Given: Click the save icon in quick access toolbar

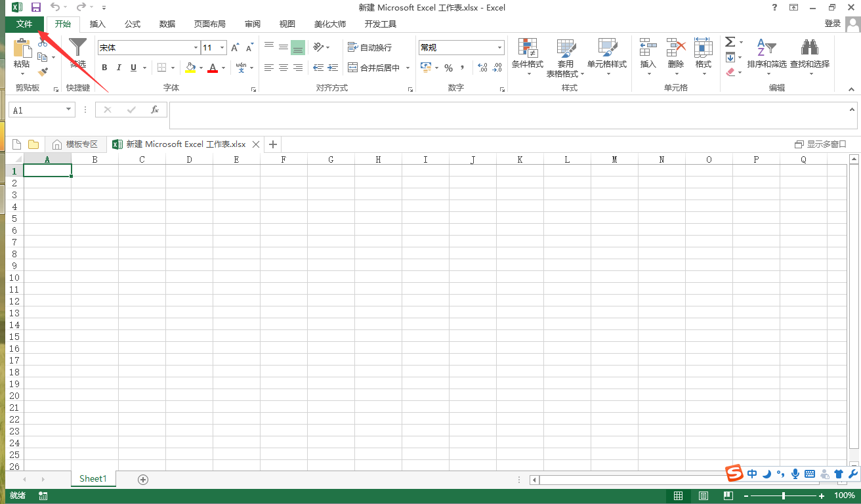Looking at the screenshot, I should coord(35,7).
